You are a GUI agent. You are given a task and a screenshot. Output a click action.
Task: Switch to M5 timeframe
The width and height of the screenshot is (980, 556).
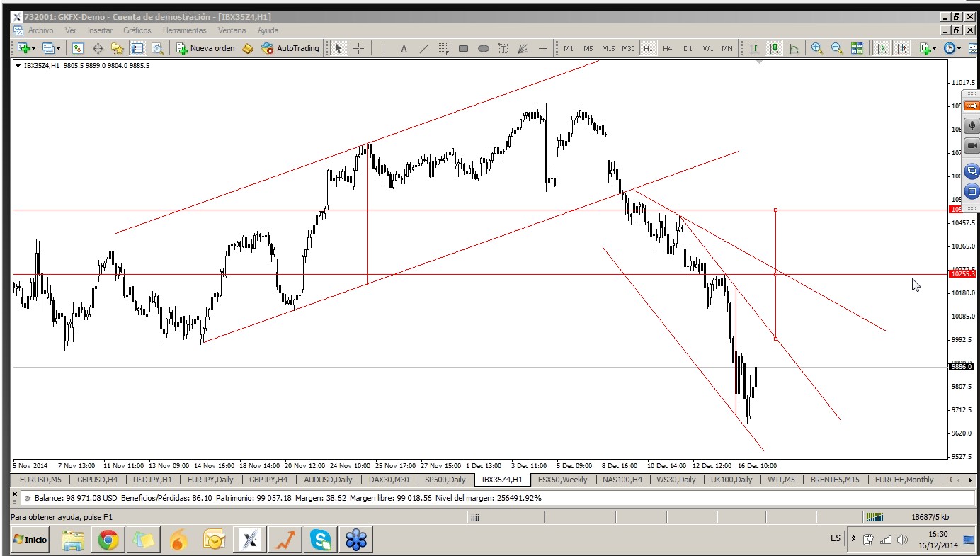click(588, 48)
